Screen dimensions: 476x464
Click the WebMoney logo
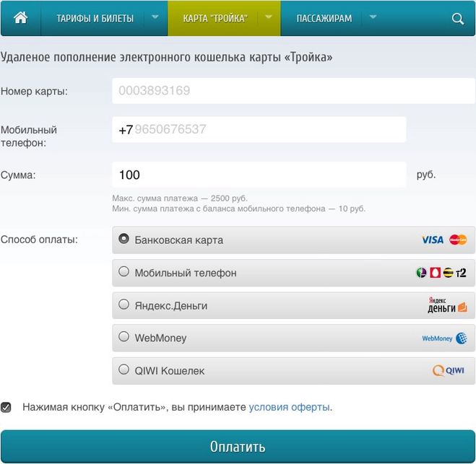(x=445, y=338)
